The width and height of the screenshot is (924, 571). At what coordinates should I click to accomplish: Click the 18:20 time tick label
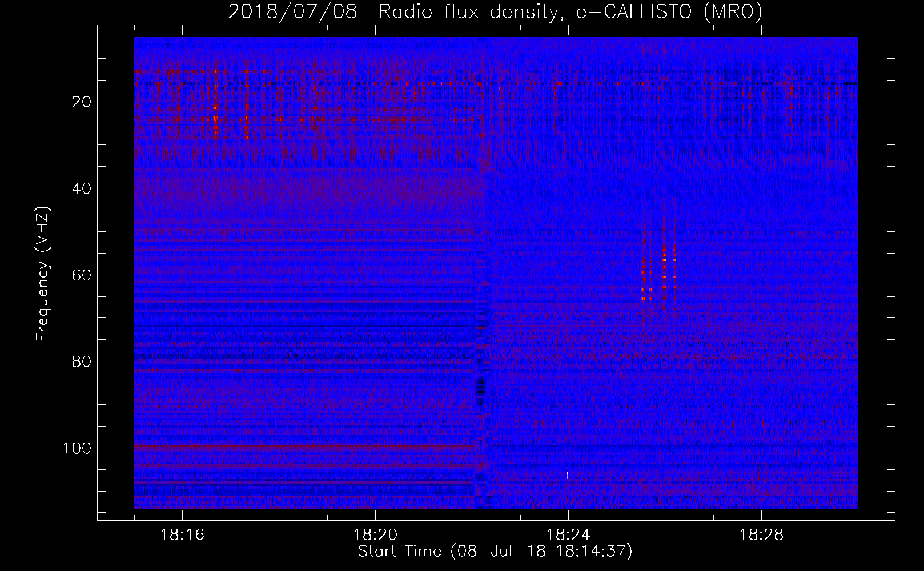tap(375, 535)
